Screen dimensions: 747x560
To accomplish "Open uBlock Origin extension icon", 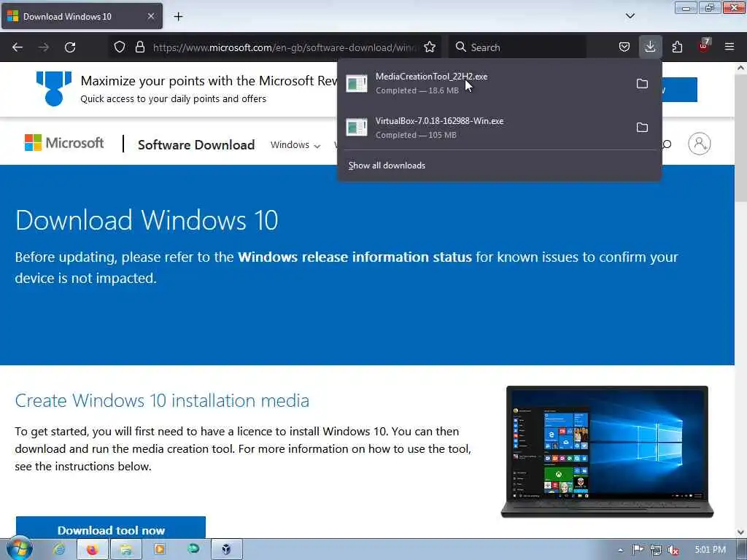I will pyautogui.click(x=704, y=46).
